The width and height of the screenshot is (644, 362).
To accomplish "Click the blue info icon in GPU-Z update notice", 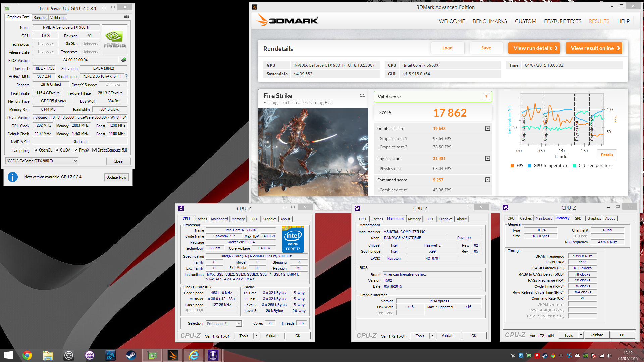I will tap(13, 177).
